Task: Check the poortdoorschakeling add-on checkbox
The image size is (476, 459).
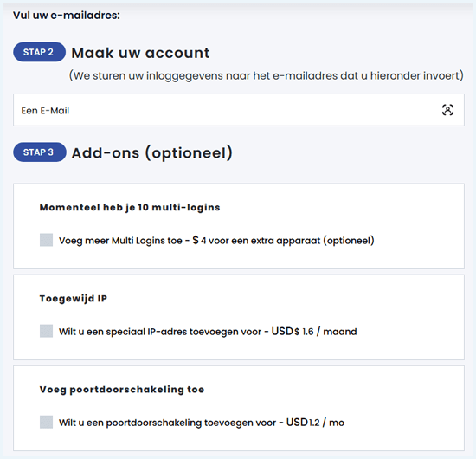Action: pos(46,423)
